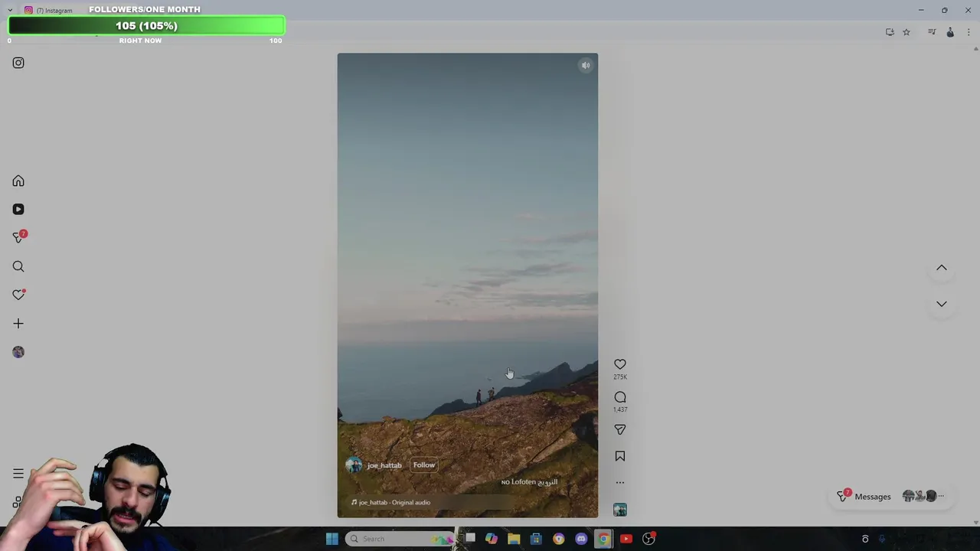This screenshot has width=980, height=551.
Task: Open the joe_hattab username link
Action: pos(384,465)
